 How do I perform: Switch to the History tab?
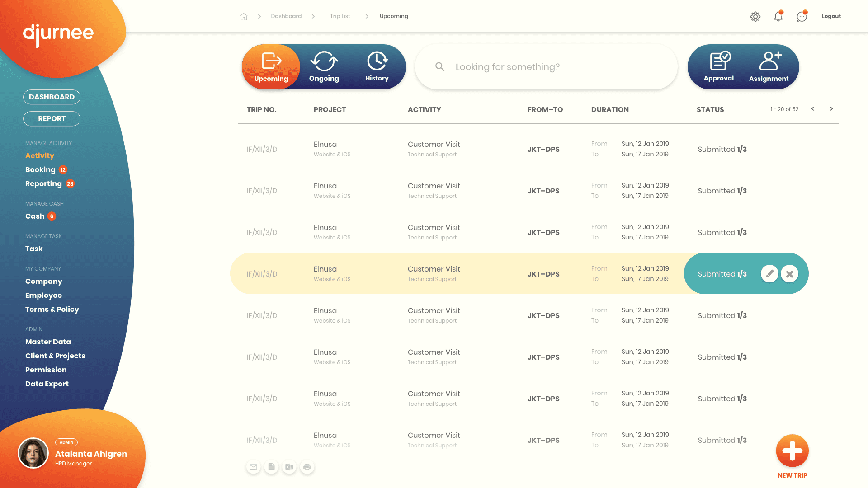point(377,67)
